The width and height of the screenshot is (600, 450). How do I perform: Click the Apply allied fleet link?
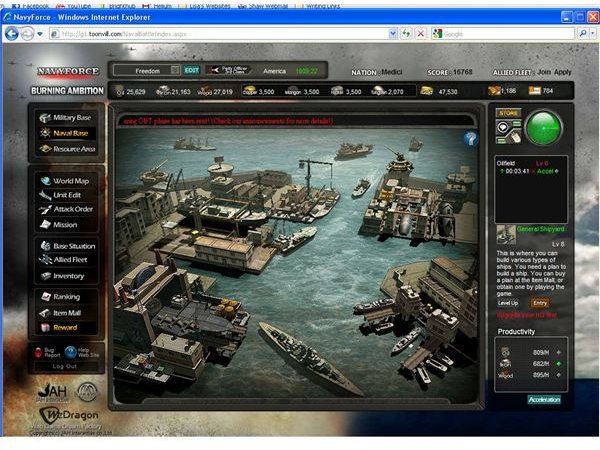(562, 72)
